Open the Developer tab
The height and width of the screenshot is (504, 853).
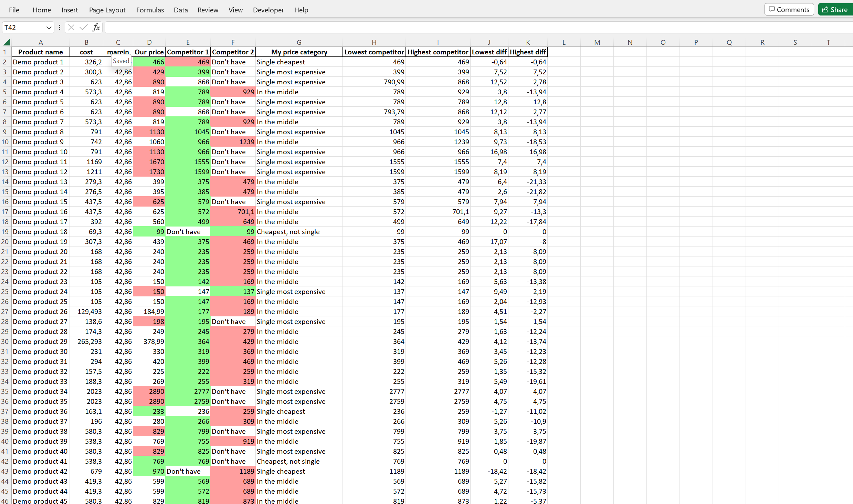click(x=268, y=10)
